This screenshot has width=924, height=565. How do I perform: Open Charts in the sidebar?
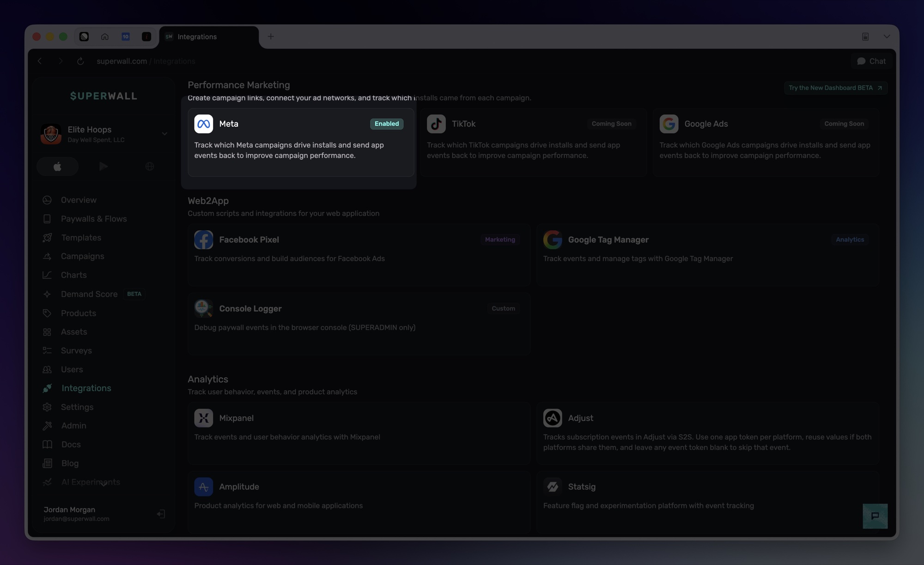[x=74, y=275]
